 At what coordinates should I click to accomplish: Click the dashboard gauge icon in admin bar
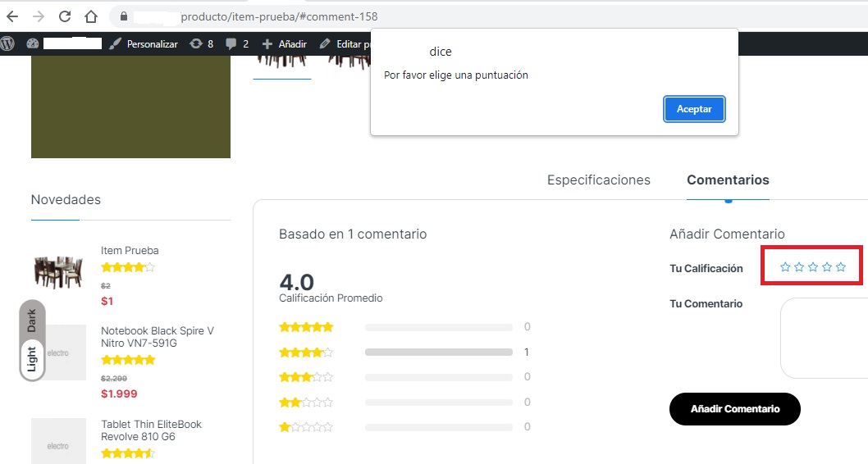pos(33,43)
